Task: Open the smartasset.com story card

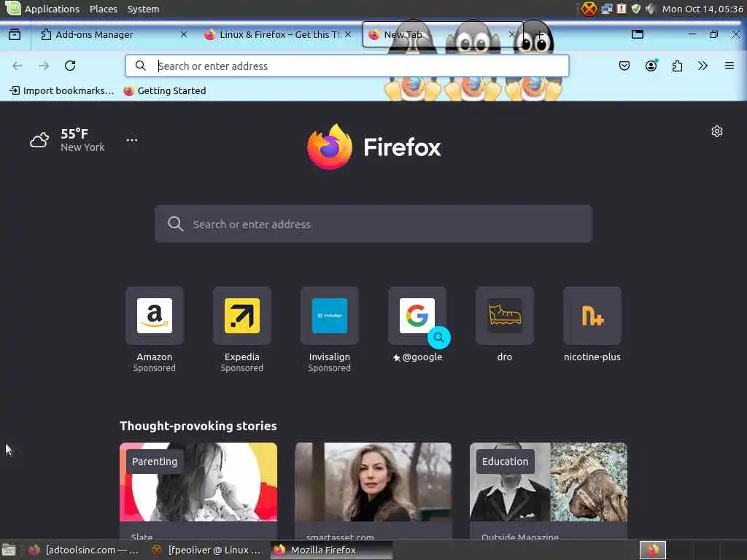Action: (x=373, y=491)
